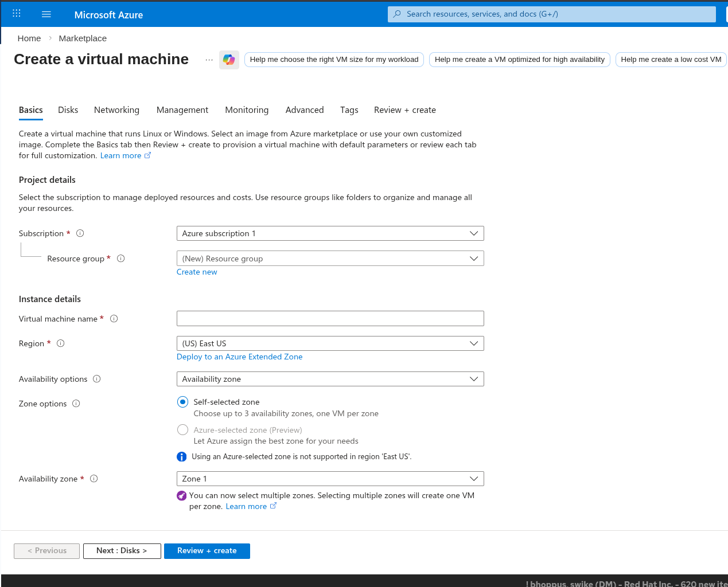Open the Region dropdown showing East US
Viewport: 728px width, 587px height.
[330, 343]
